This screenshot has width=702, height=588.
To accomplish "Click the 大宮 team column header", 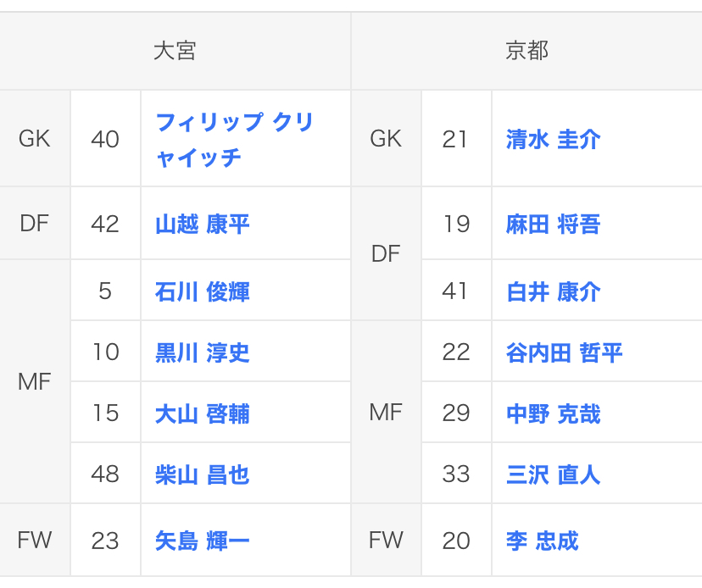I will tap(175, 51).
